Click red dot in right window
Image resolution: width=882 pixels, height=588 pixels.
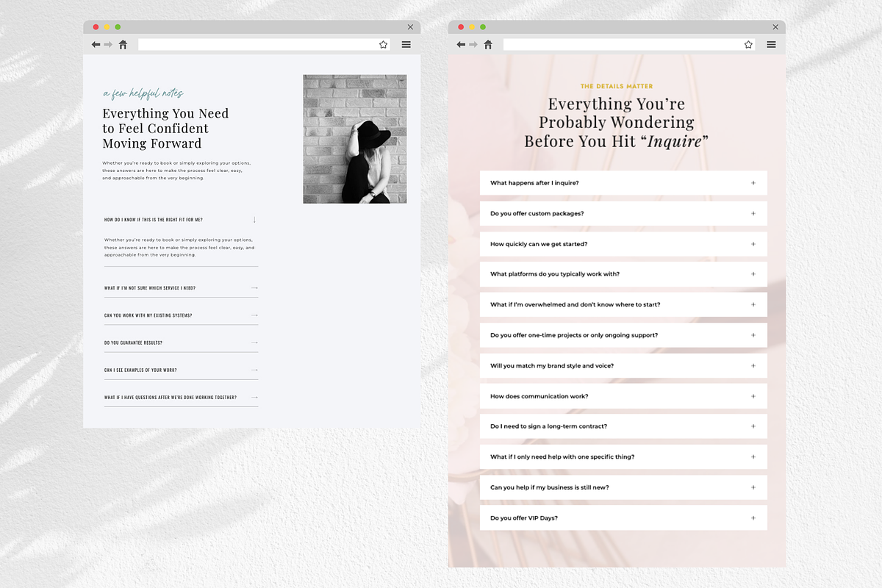point(461,27)
